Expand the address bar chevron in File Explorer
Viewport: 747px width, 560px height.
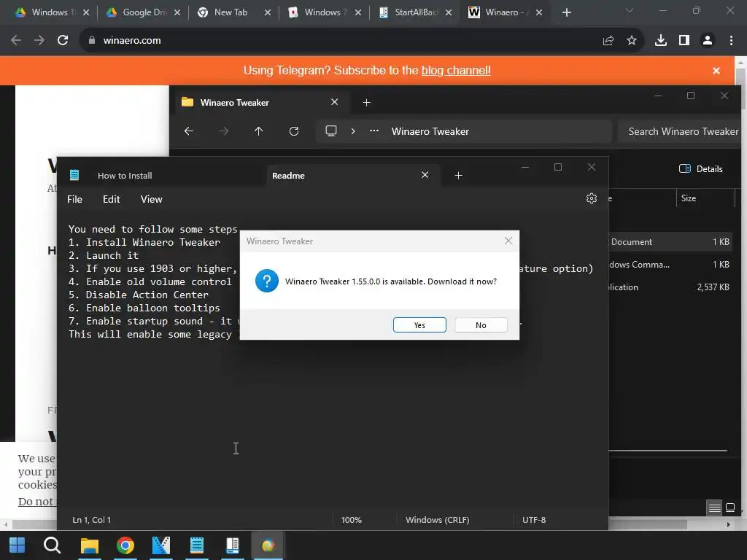[353, 131]
